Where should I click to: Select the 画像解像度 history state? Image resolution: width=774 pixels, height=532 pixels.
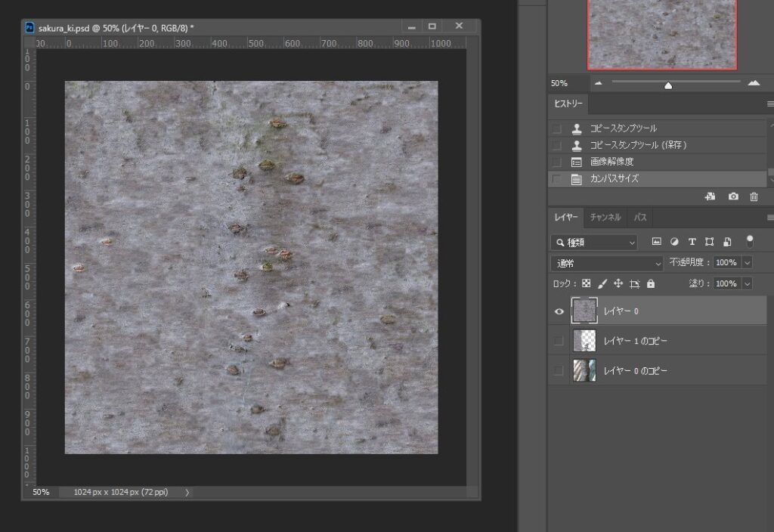point(611,162)
